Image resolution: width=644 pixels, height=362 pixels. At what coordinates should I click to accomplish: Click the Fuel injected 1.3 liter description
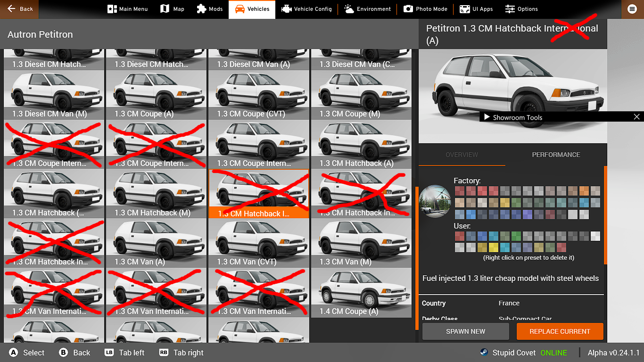[x=511, y=278]
